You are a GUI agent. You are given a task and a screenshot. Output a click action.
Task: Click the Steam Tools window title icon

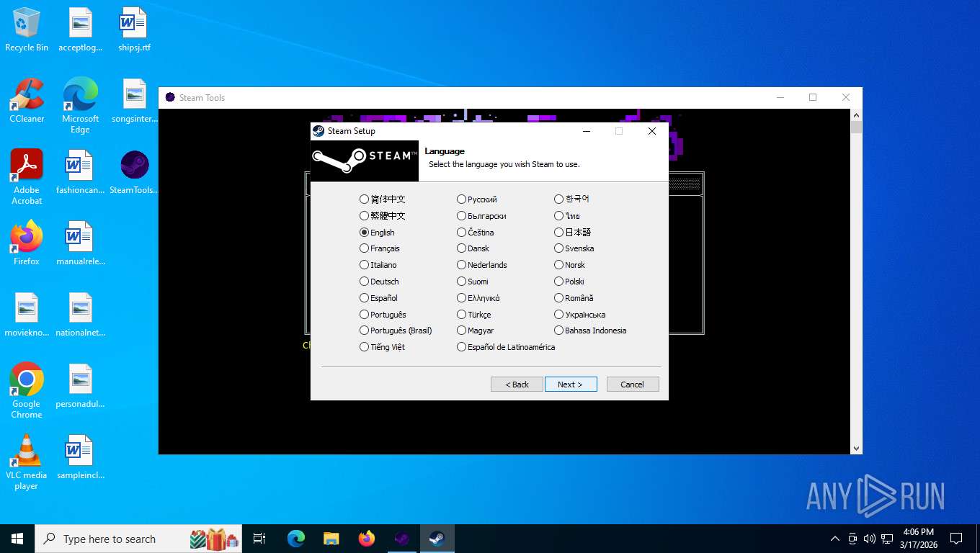coord(170,98)
